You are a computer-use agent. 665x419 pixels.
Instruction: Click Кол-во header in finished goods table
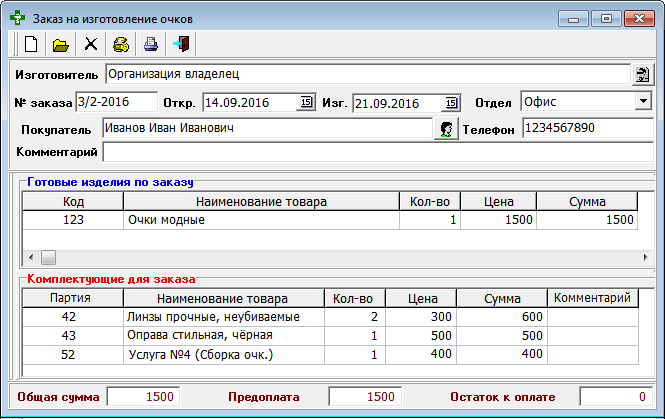[x=430, y=201]
